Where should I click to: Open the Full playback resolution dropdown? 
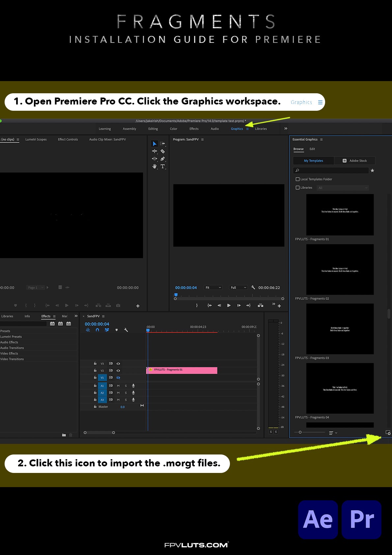[238, 288]
